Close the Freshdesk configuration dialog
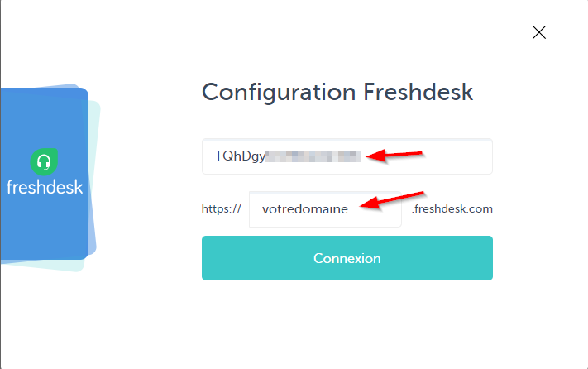Screen dimensions: 588x369 [x=539, y=32]
